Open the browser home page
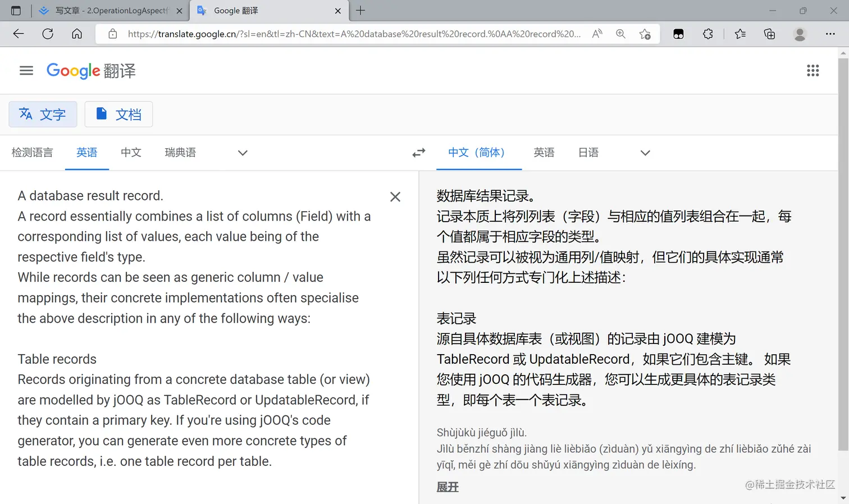Viewport: 849px width, 504px height. pyautogui.click(x=77, y=34)
